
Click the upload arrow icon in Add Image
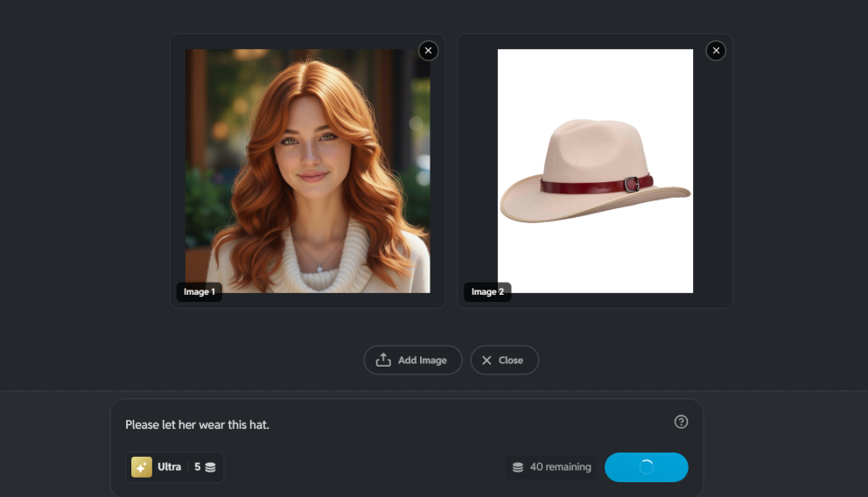click(383, 360)
